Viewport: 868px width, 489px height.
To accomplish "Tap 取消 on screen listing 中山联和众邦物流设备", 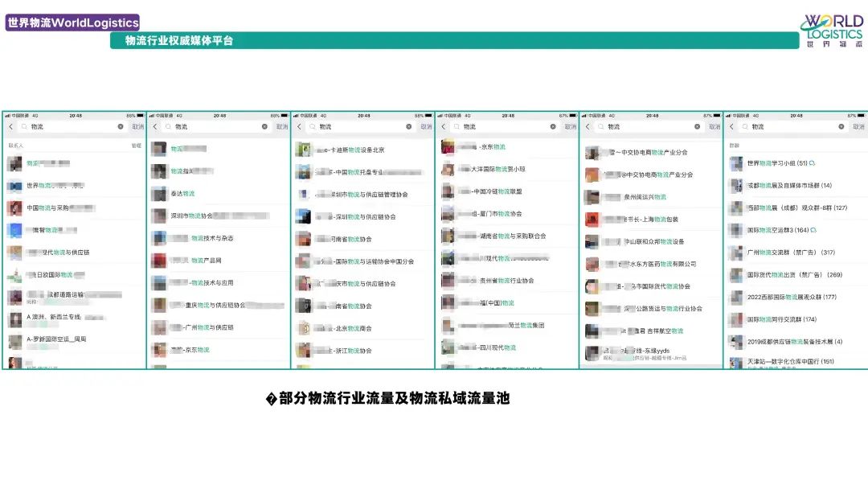I will (x=715, y=127).
